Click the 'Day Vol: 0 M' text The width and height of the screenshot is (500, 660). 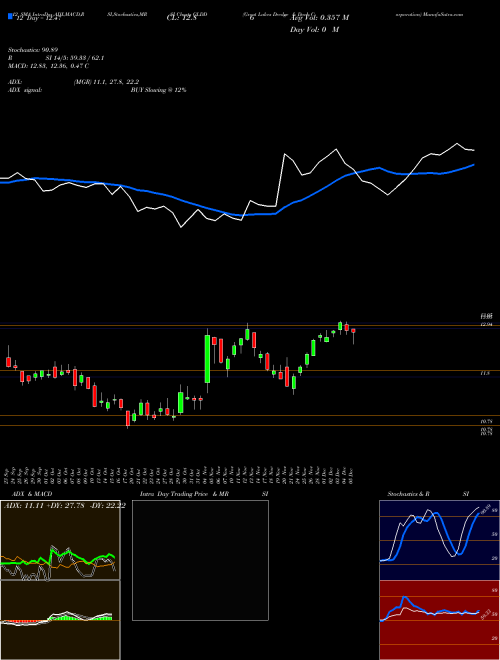coord(314,30)
